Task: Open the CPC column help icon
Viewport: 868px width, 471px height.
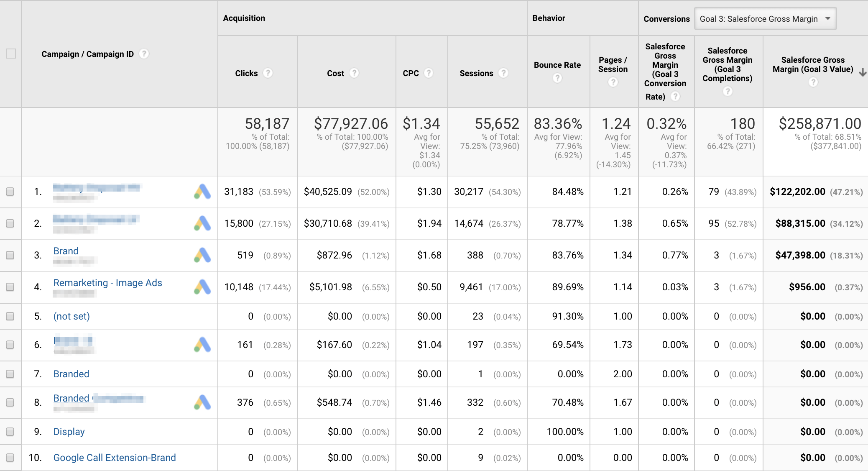Action: pyautogui.click(x=429, y=73)
